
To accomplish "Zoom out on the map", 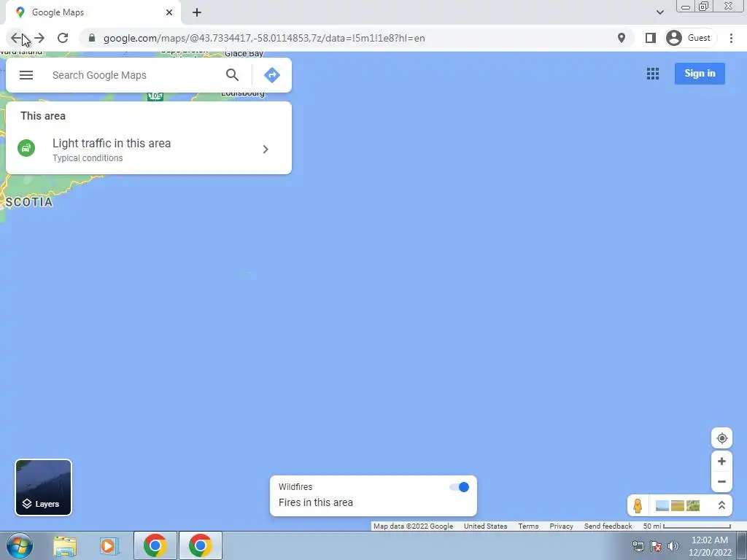I will [x=721, y=481].
